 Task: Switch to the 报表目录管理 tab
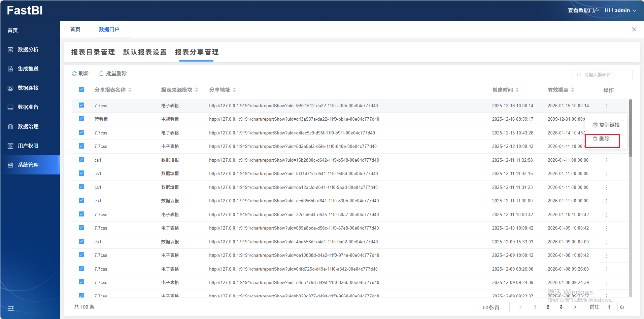click(93, 52)
